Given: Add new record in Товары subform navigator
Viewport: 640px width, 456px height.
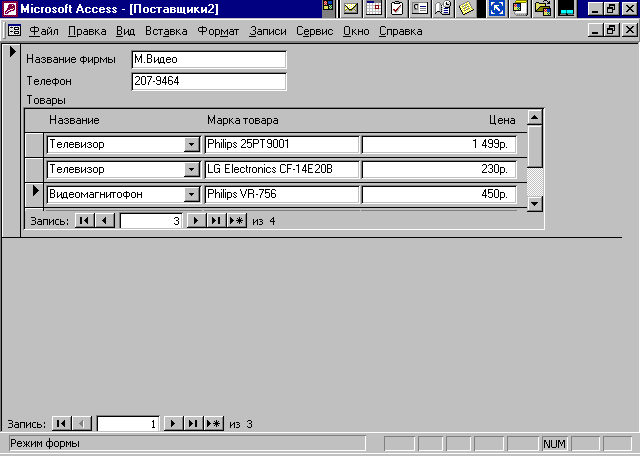Looking at the screenshot, I should tap(237, 221).
